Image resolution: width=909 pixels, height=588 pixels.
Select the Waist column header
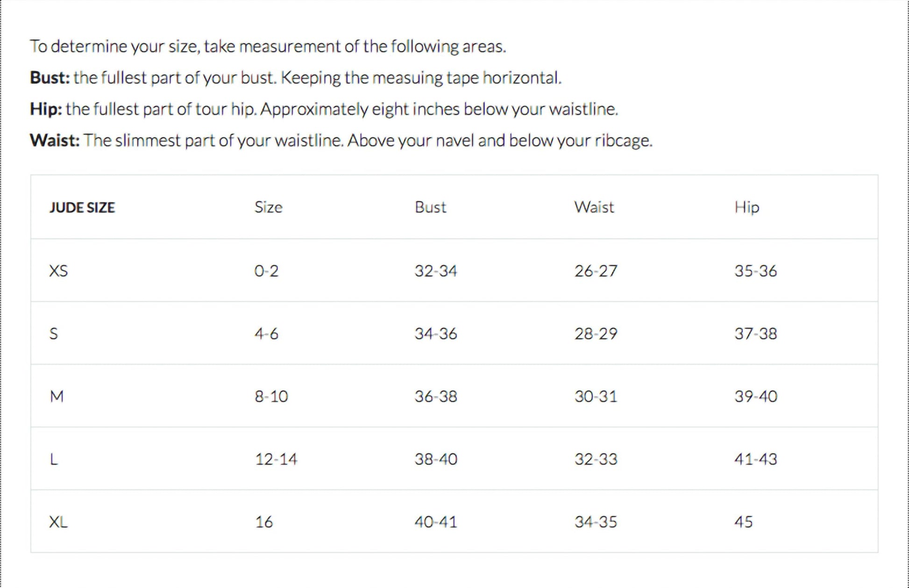[594, 207]
